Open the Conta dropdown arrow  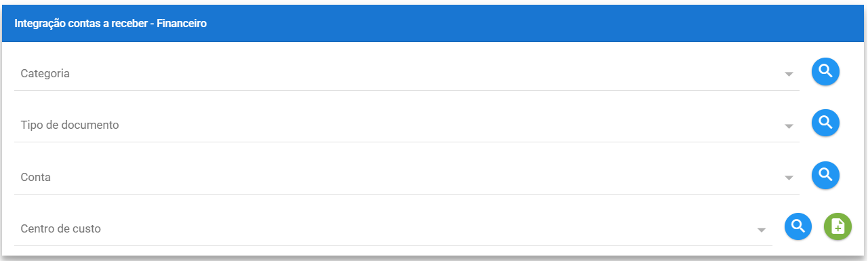point(789,178)
